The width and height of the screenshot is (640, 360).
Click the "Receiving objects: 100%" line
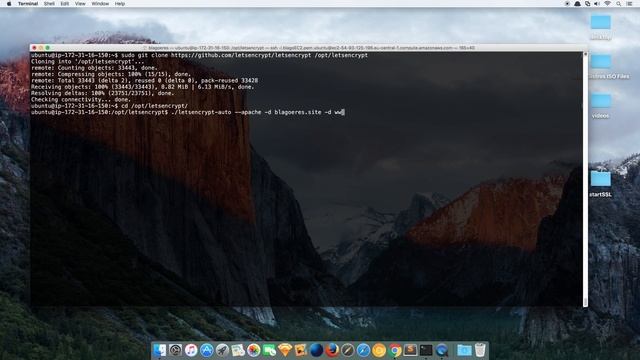click(142, 87)
